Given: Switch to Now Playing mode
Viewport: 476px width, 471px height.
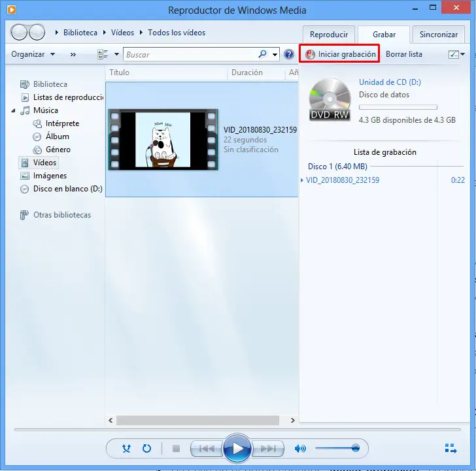Looking at the screenshot, I should click(450, 448).
